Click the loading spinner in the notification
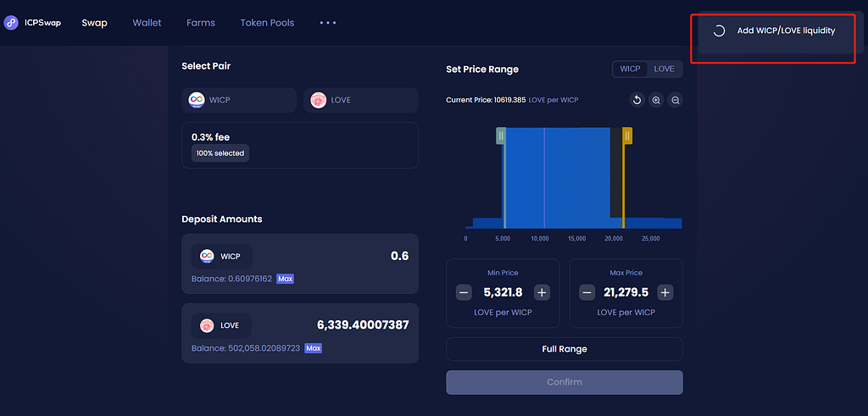Viewport: 868px width, 416px height. [719, 31]
